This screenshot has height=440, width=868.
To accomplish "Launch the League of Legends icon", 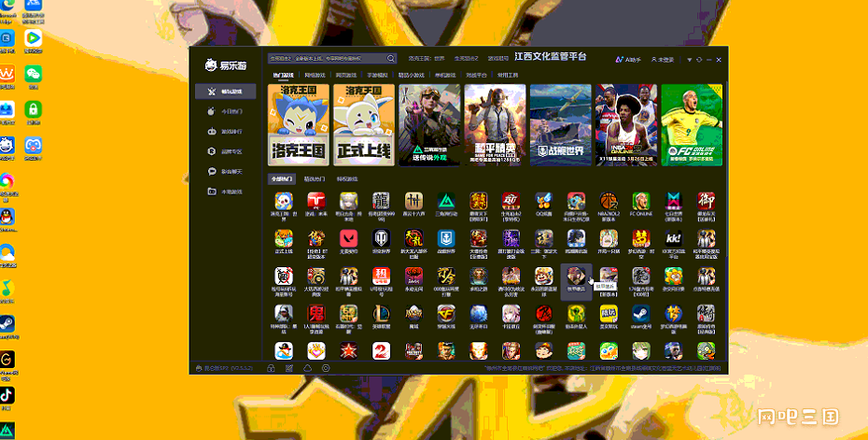I will coord(381,314).
